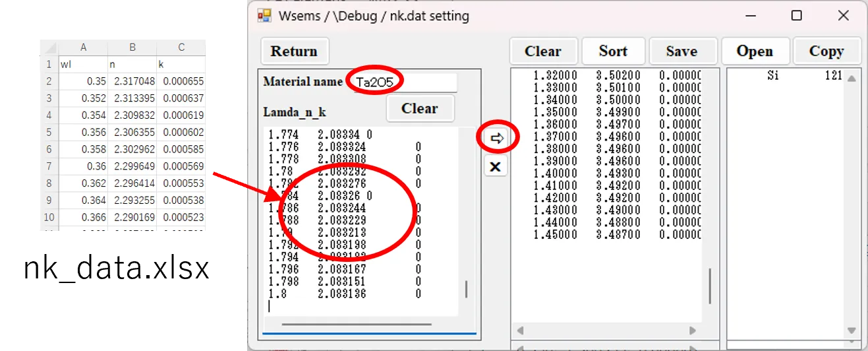Click cell 0.36 in spreadsheet column A
The width and height of the screenshot is (868, 351).
tap(84, 166)
